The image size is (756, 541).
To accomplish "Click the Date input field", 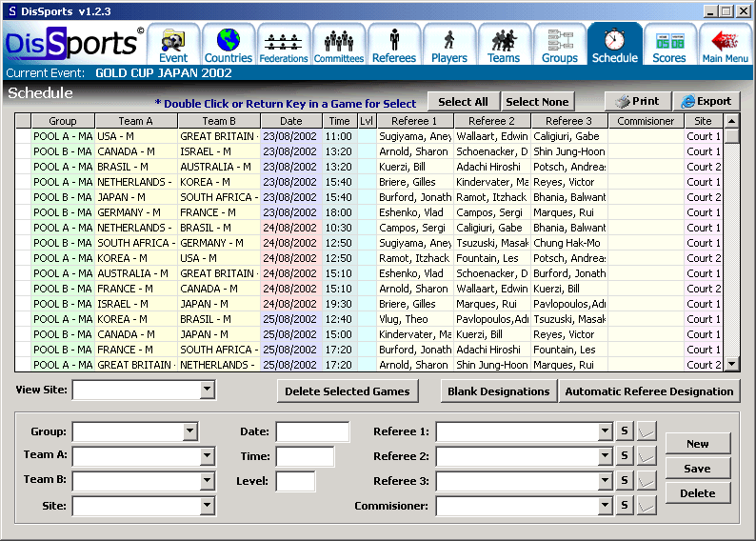I will (x=313, y=431).
